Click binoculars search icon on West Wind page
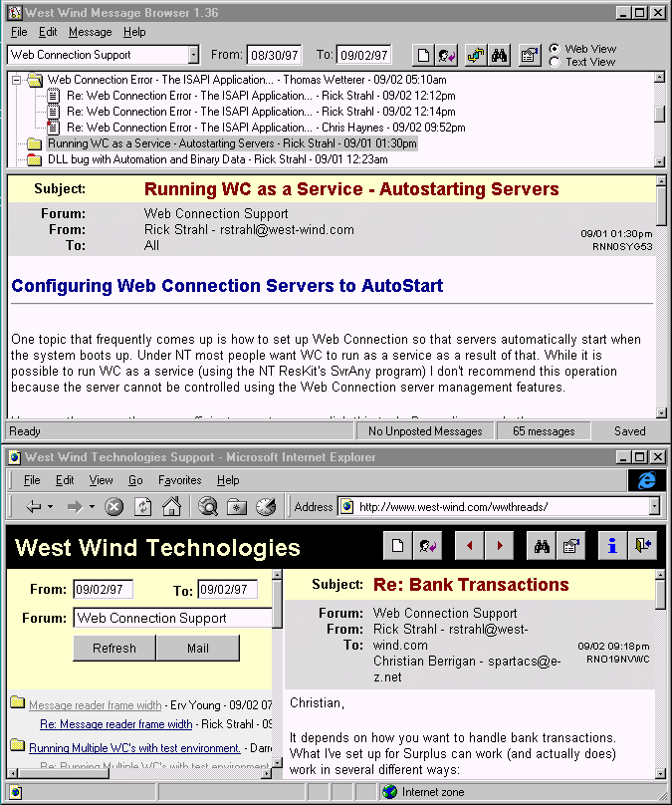Image resolution: width=672 pixels, height=805 pixels. (x=542, y=546)
